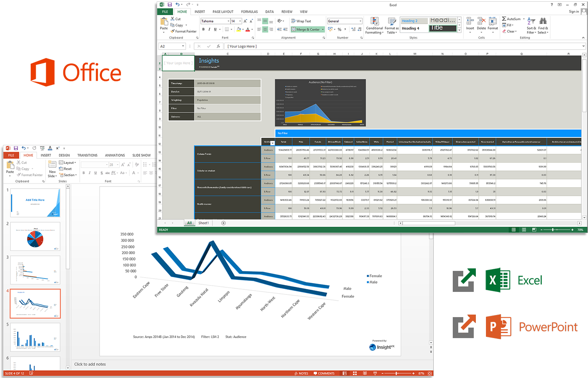This screenshot has height=378, width=588.
Task: Select slide 2 pie chart thumbnail
Action: point(35,236)
